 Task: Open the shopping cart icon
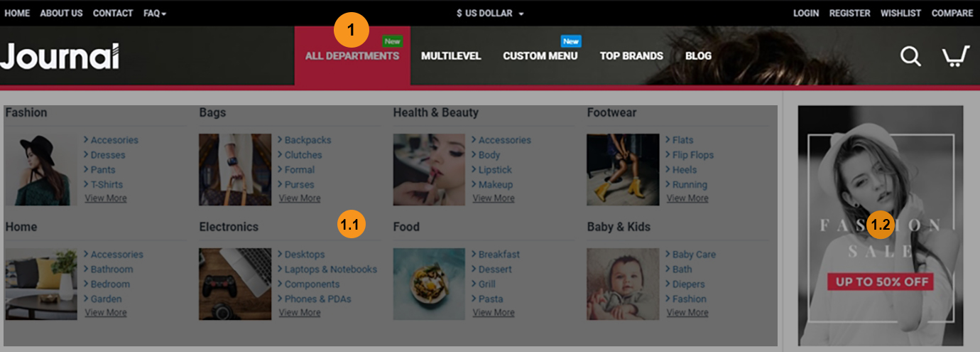[956, 56]
